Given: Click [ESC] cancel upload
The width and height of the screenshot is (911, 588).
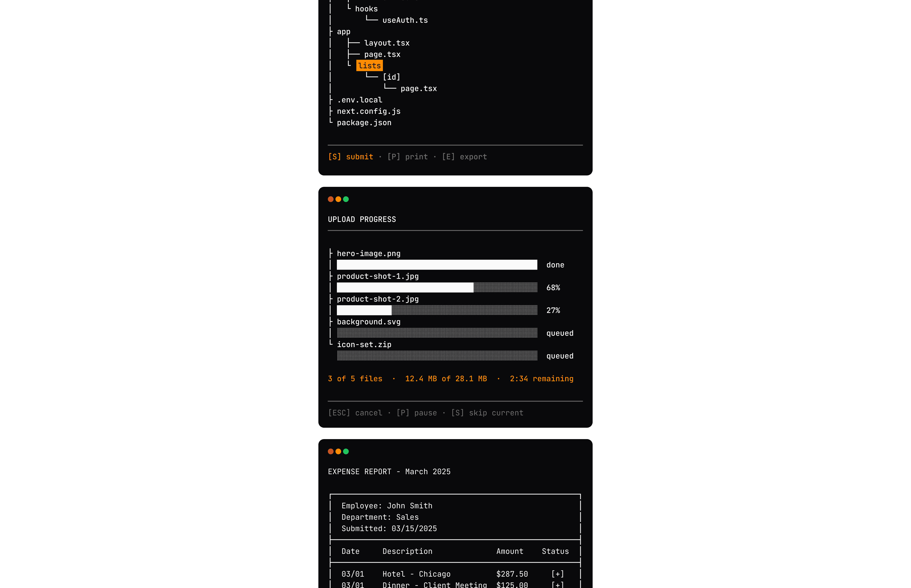Looking at the screenshot, I should point(355,413).
